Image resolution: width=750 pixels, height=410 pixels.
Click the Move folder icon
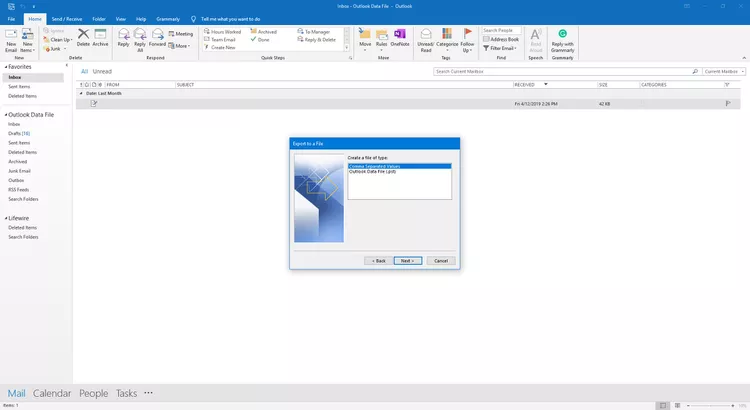coord(365,34)
